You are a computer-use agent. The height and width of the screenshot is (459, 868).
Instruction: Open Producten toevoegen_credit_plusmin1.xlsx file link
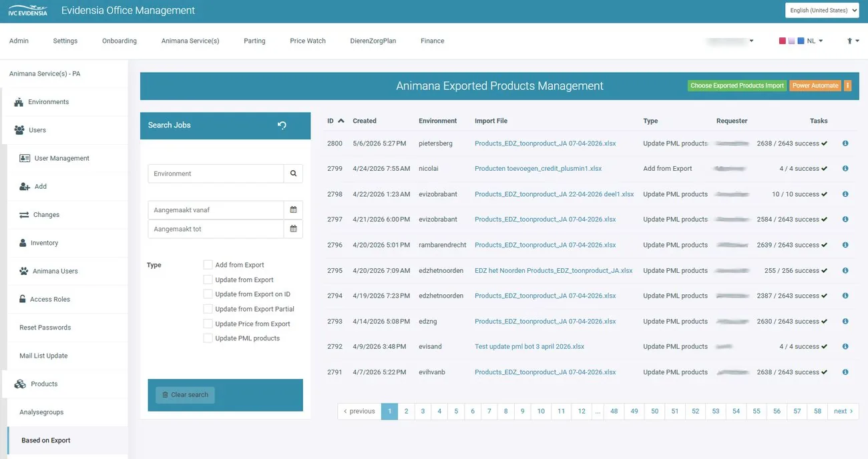pyautogui.click(x=538, y=169)
